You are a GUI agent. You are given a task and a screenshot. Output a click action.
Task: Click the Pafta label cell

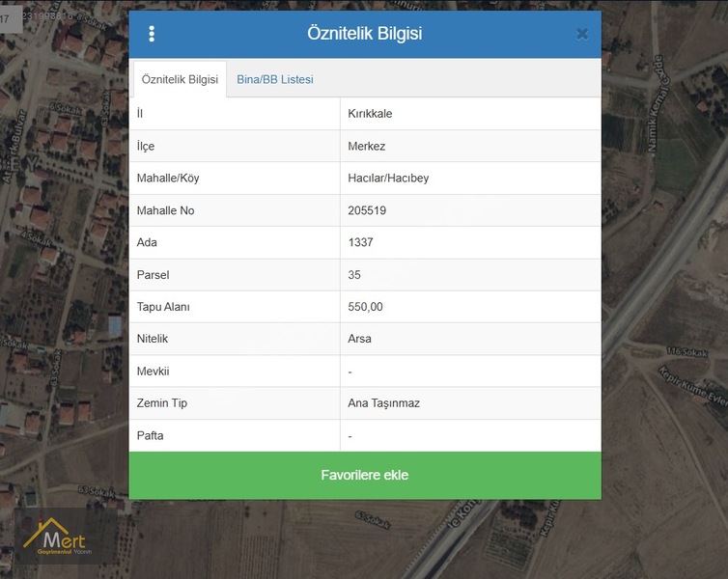(x=150, y=435)
